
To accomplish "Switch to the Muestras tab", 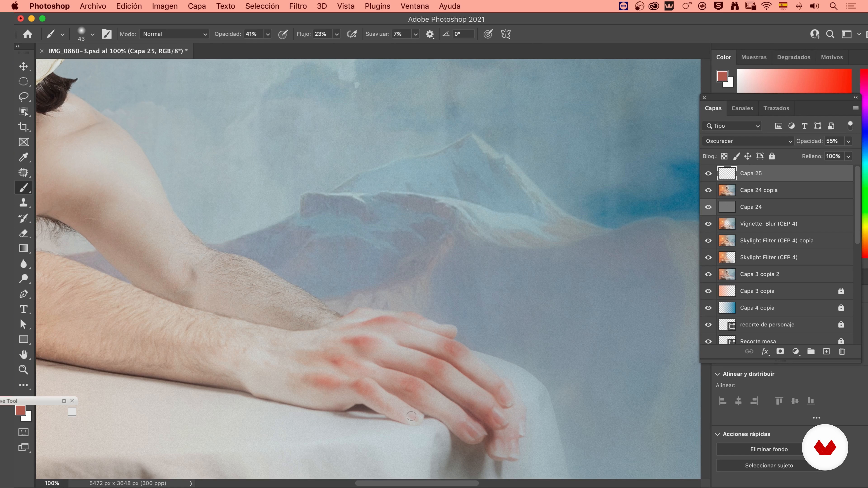I will tap(754, 57).
